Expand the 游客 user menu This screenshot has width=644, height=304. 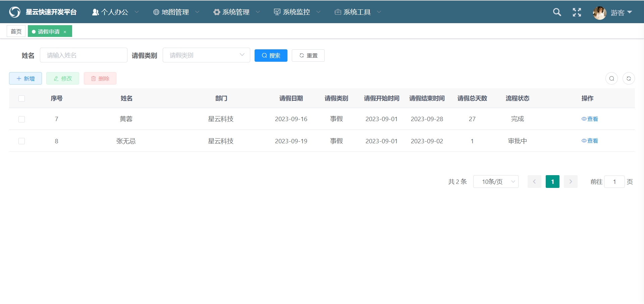point(621,12)
